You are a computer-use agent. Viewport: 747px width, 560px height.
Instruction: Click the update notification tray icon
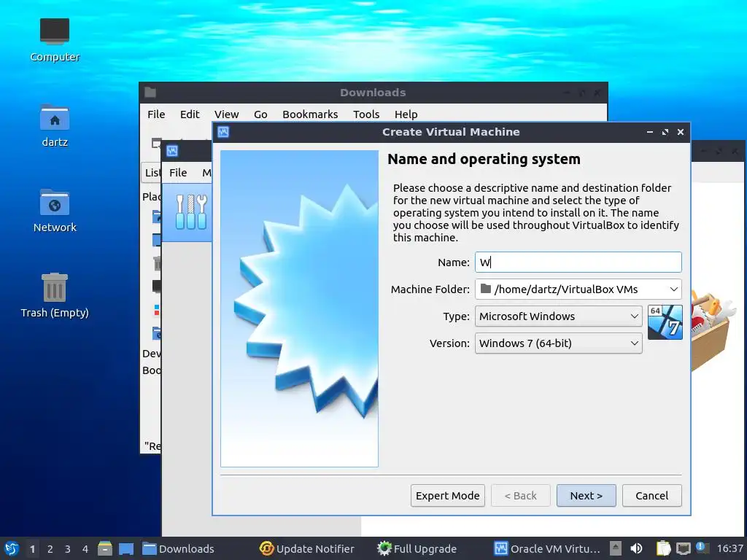(x=703, y=548)
